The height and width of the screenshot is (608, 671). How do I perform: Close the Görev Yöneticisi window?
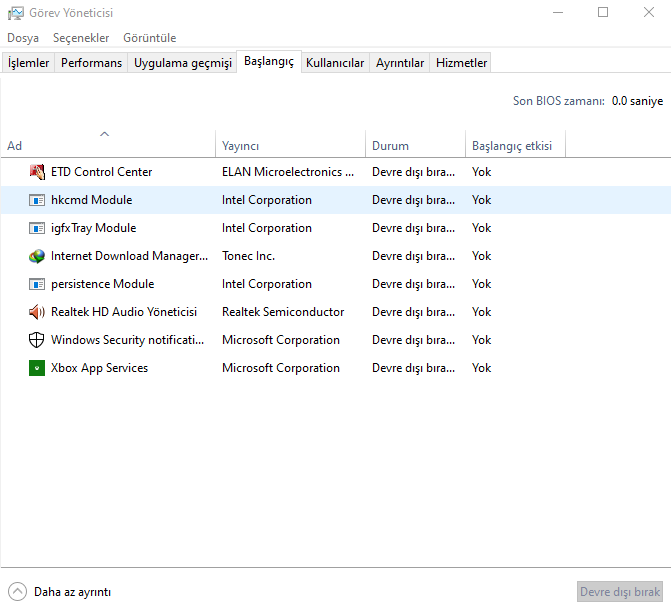point(649,12)
